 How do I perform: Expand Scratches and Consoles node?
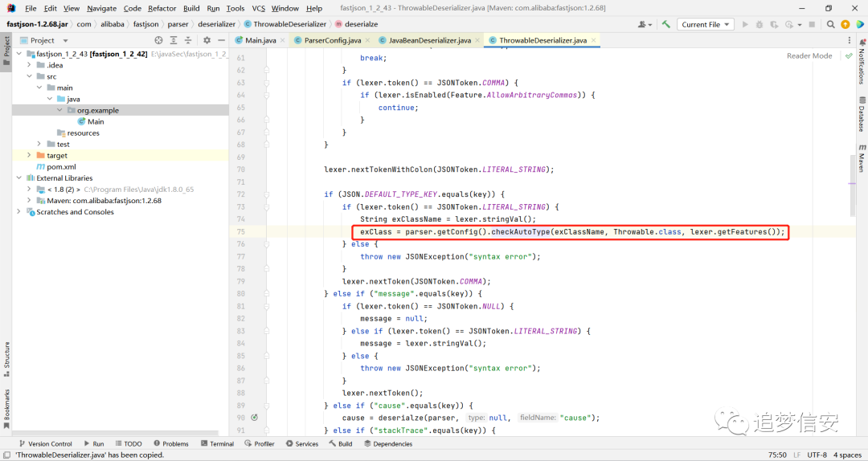coord(18,212)
